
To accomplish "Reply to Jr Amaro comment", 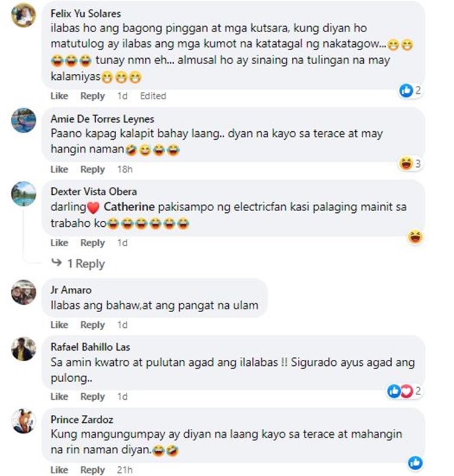I will pos(93,325).
